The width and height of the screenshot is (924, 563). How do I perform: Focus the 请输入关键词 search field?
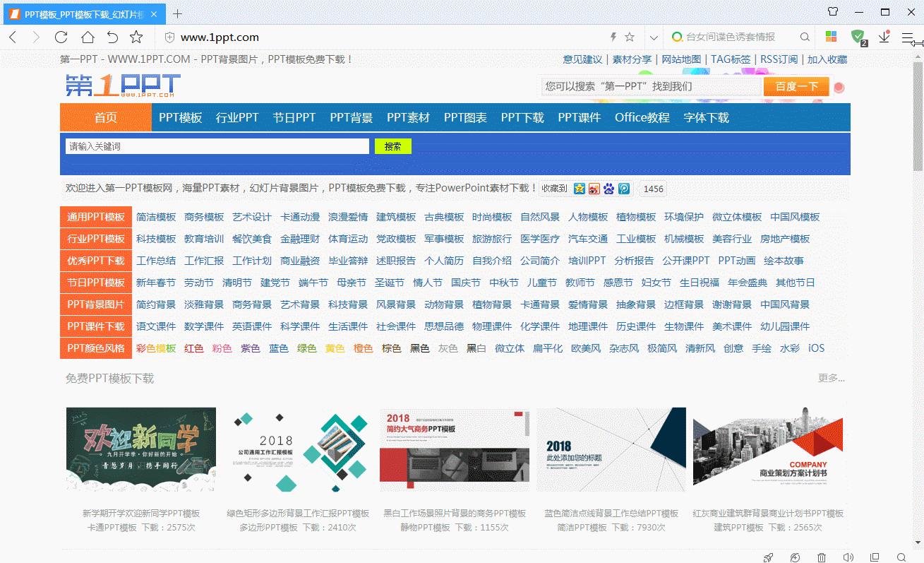(217, 146)
